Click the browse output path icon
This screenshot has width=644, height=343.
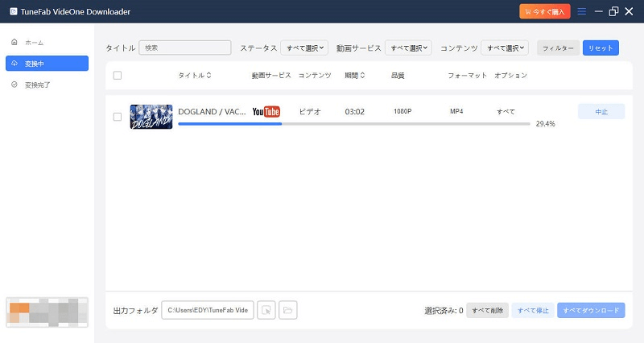[266, 310]
